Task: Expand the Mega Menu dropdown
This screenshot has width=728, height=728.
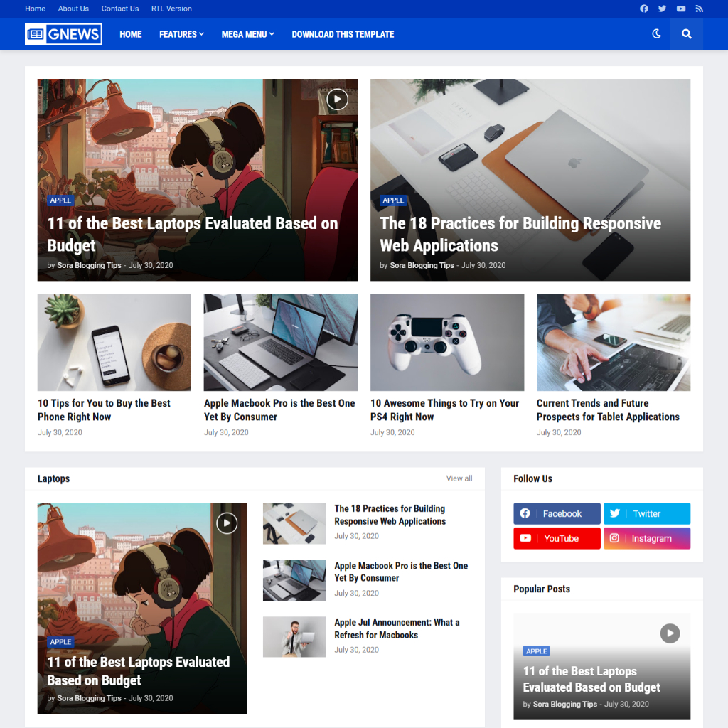Action: pos(247,34)
